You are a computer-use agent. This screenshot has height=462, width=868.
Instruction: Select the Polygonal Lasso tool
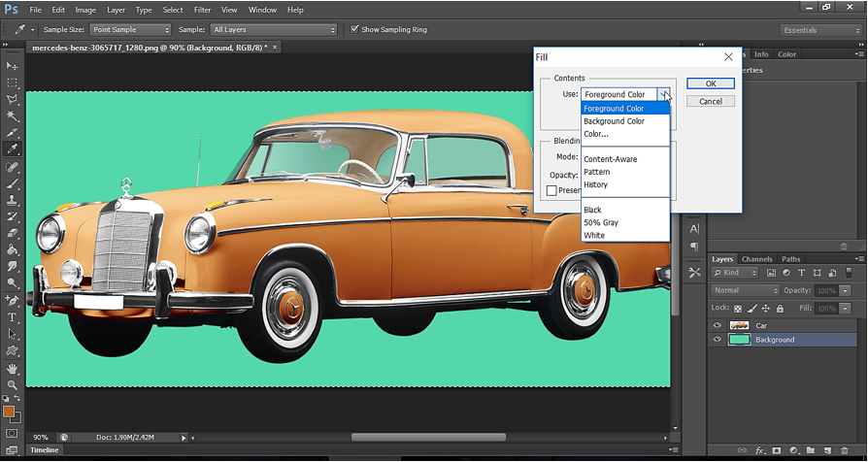tap(12, 99)
